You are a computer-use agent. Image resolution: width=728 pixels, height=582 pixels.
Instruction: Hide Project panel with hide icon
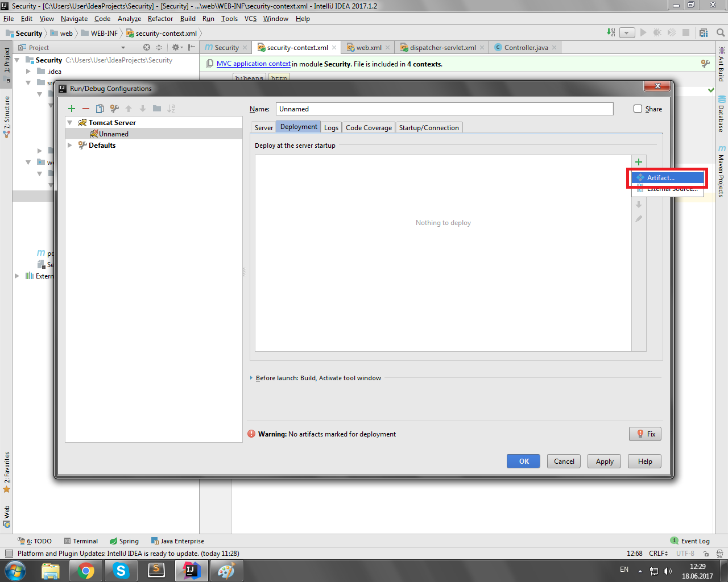pos(192,48)
